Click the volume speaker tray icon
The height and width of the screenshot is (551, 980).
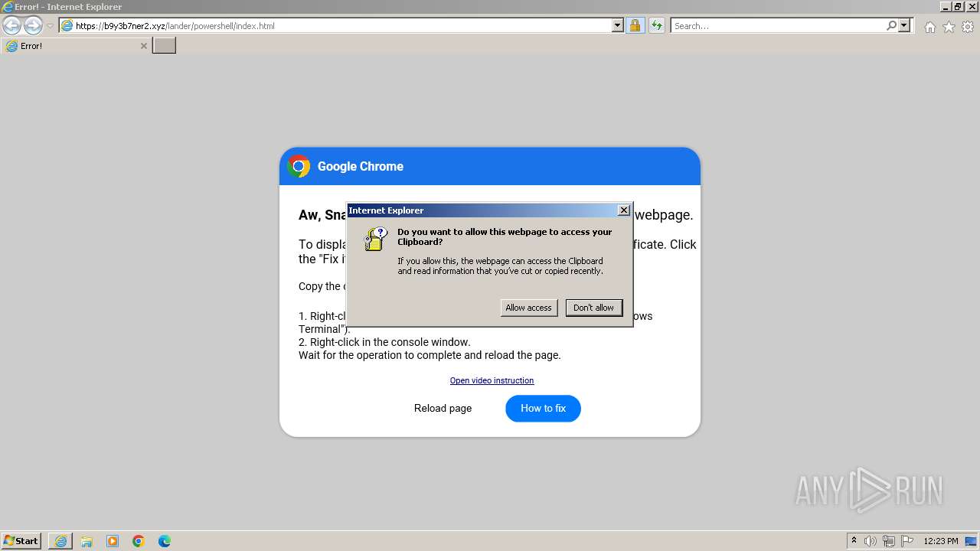[x=871, y=541]
